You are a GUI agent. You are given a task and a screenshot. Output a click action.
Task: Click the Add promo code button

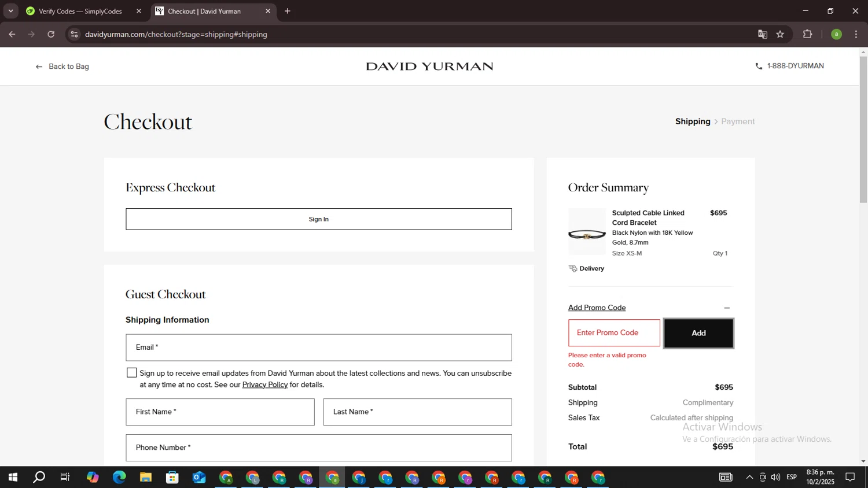click(698, 333)
